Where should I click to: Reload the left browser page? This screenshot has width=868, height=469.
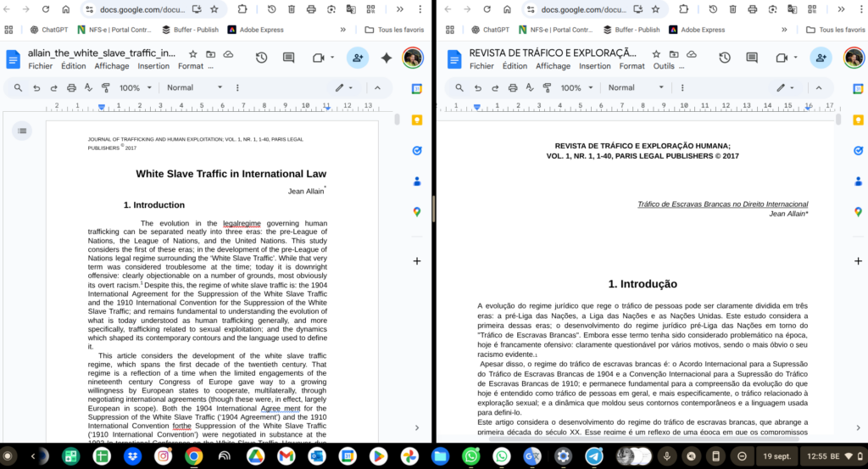click(x=46, y=9)
